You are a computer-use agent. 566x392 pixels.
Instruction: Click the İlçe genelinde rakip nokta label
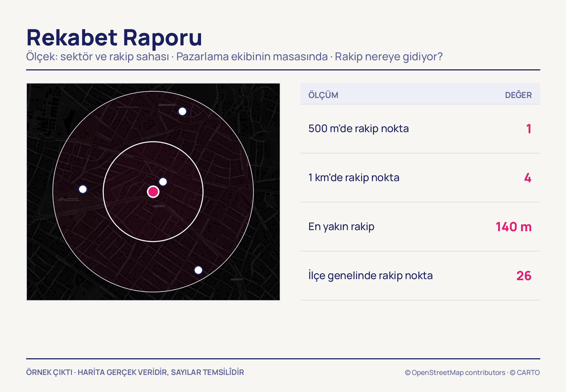pos(370,275)
